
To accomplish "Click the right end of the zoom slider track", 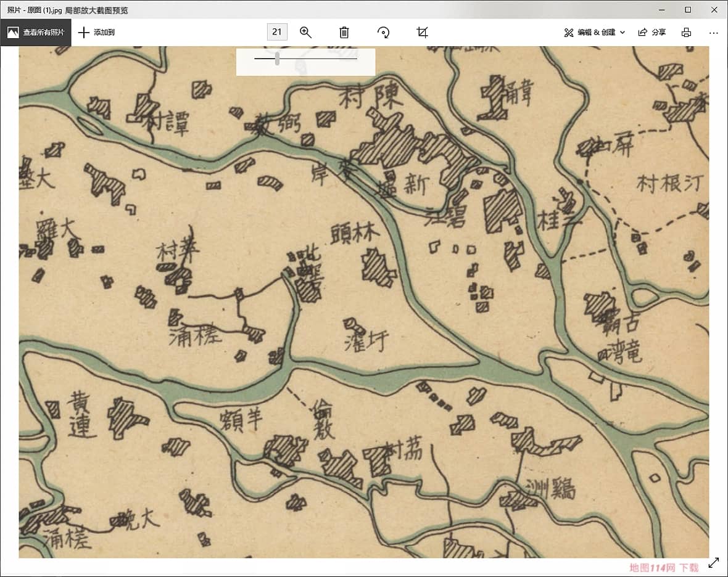I will point(356,59).
